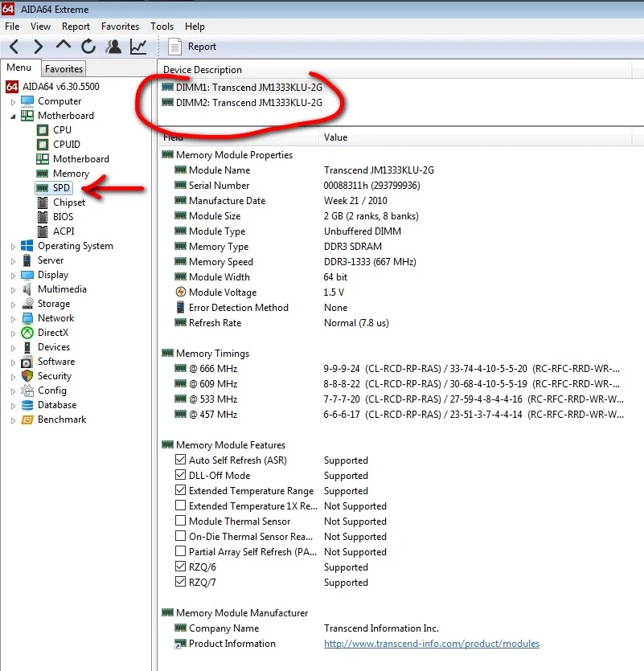Click the Server tower icon
644x671 pixels.
pos(27,260)
